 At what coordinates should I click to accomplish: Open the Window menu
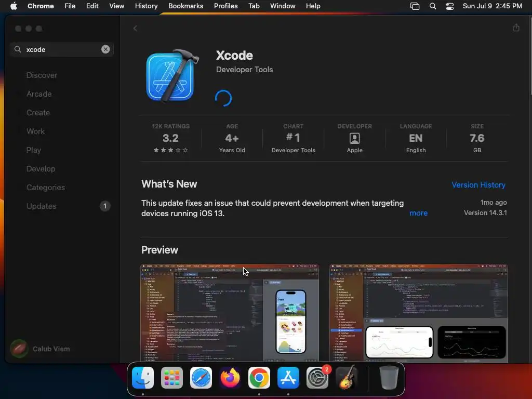click(283, 6)
